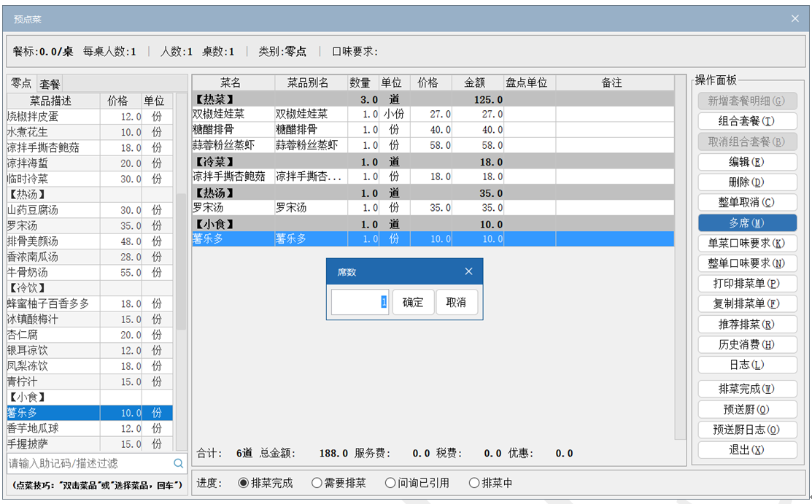Click the 【热菜】 group row in order table

(x=433, y=99)
